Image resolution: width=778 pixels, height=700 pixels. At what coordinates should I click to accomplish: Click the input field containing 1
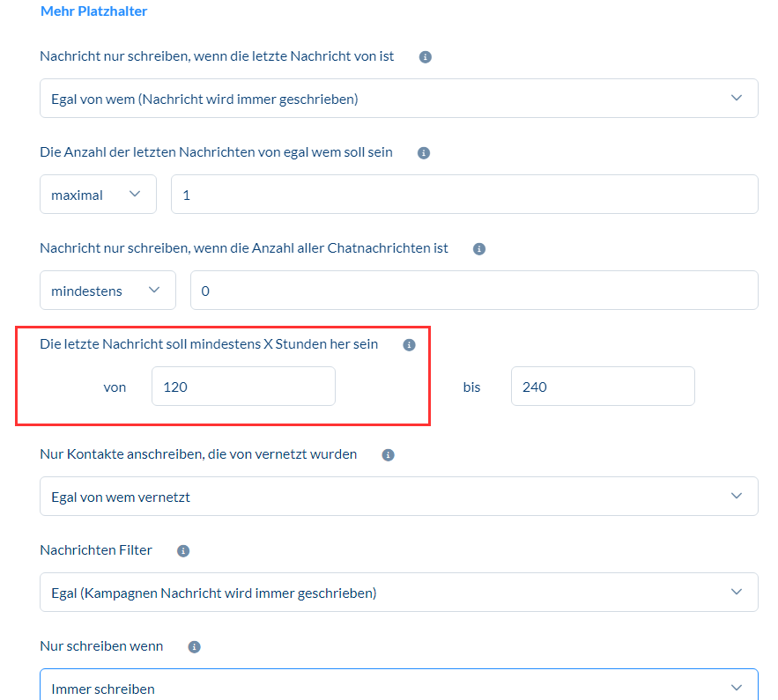click(x=464, y=195)
